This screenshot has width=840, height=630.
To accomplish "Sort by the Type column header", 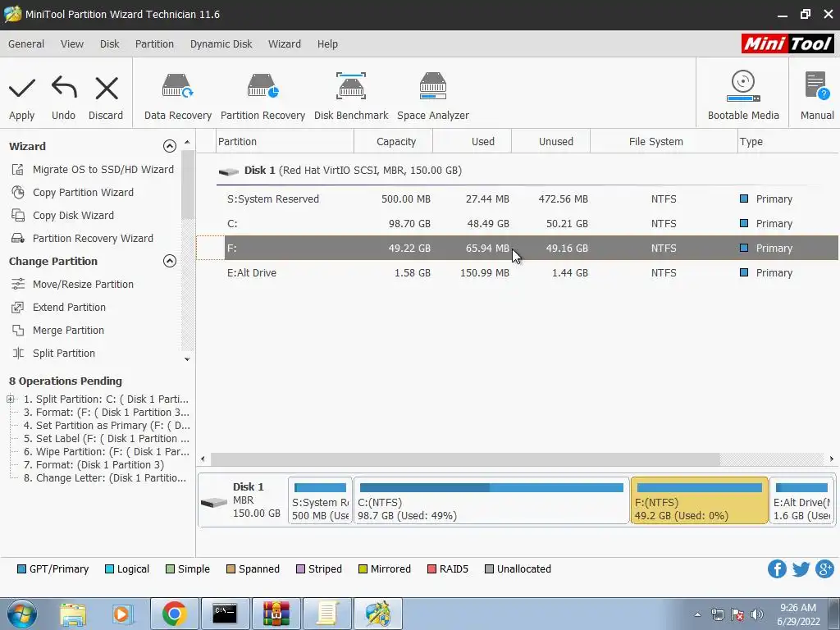I will [x=788, y=141].
